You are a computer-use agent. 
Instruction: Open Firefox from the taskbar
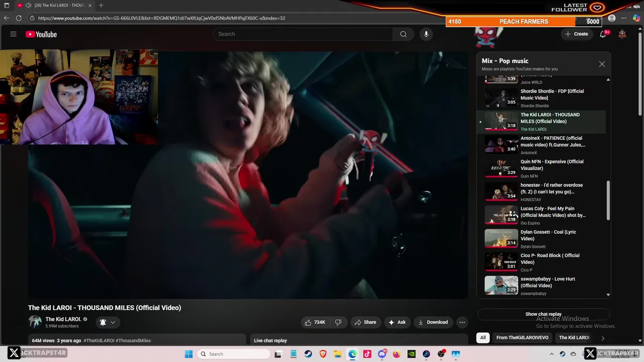pos(396,354)
